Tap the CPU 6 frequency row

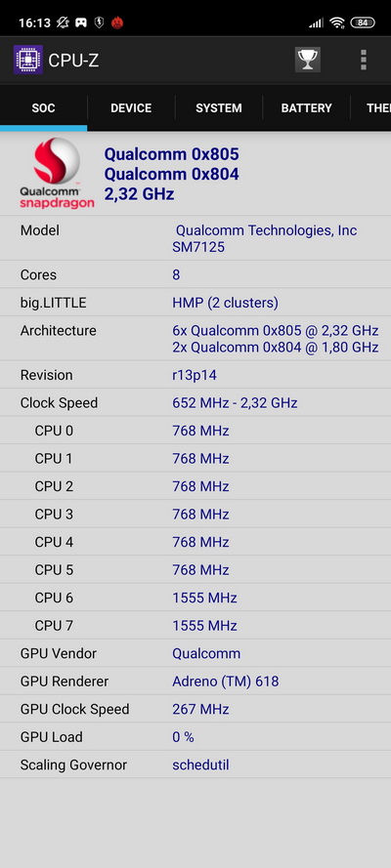pyautogui.click(x=195, y=598)
